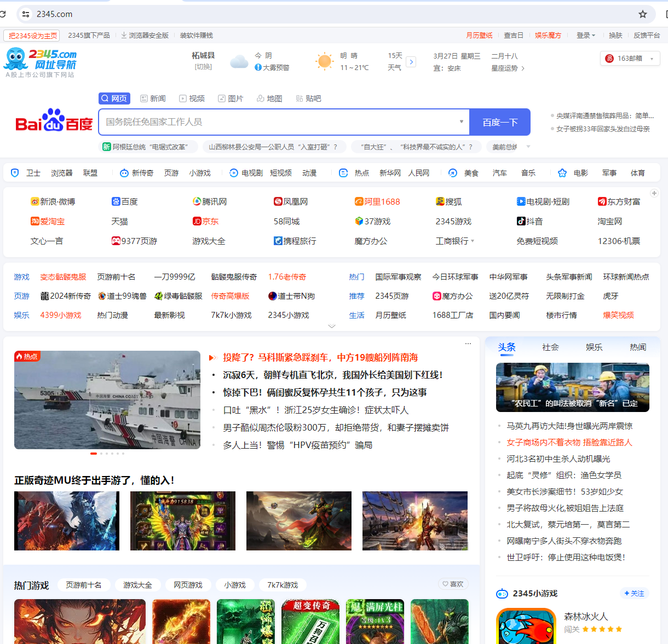
Task: Open 携程旅行 via its travel icon
Action: (278, 241)
